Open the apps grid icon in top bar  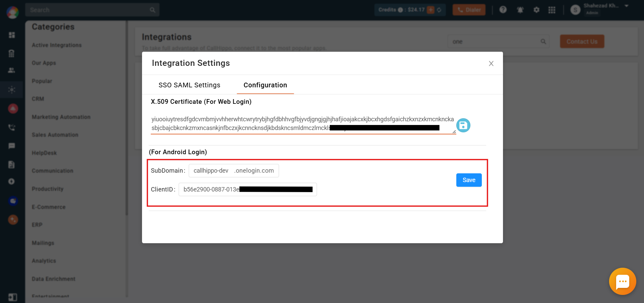click(552, 10)
